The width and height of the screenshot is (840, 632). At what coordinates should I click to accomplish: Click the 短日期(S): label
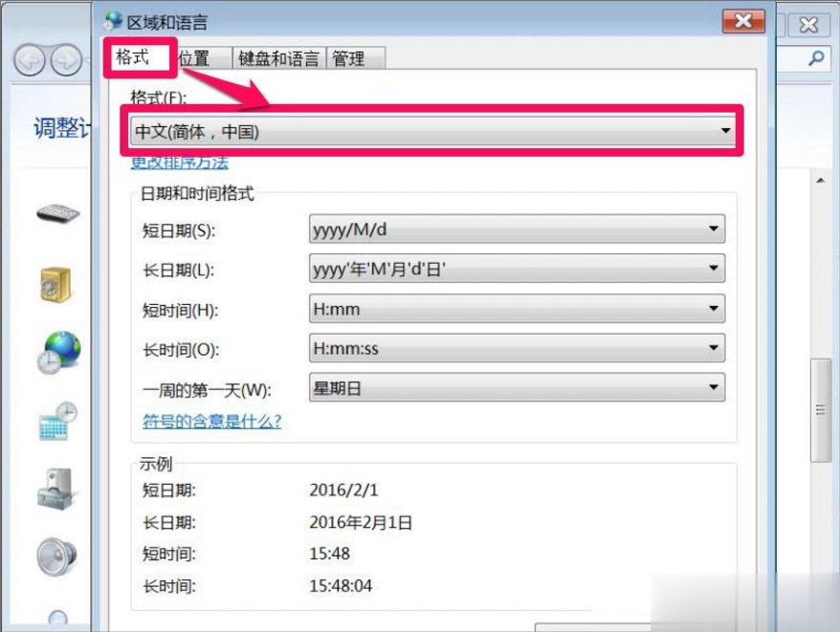178,230
